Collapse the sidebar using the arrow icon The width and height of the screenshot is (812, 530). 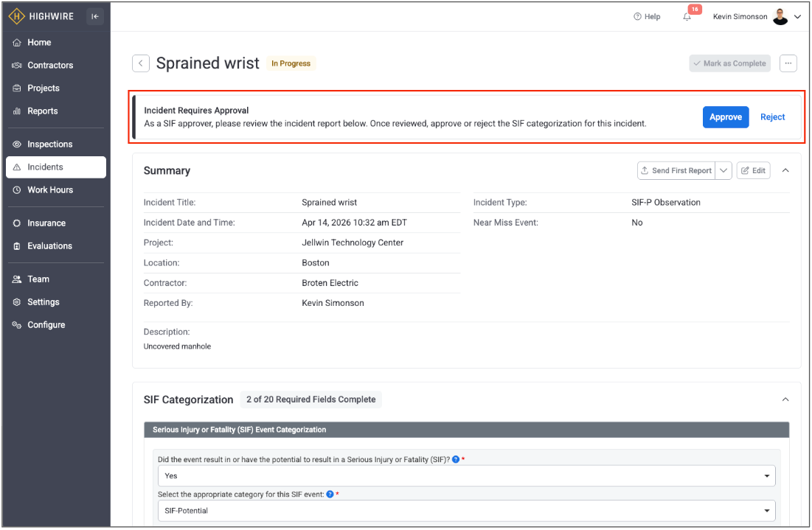pos(94,16)
